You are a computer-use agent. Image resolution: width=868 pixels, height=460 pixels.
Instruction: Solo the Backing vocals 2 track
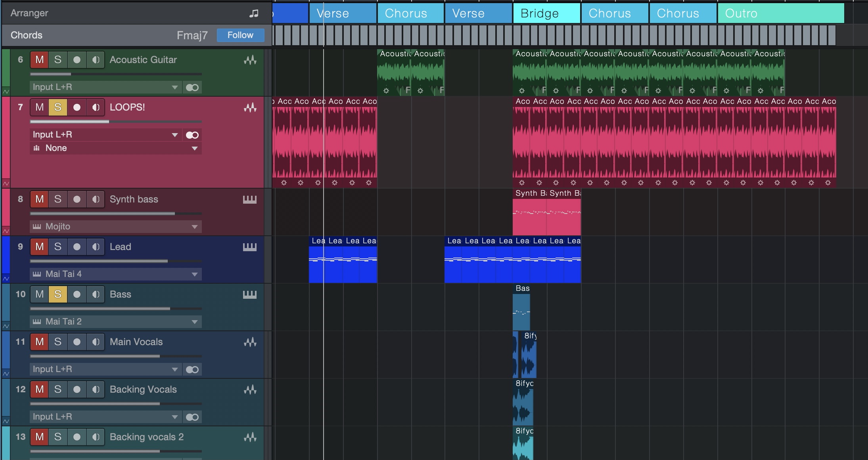(x=58, y=437)
